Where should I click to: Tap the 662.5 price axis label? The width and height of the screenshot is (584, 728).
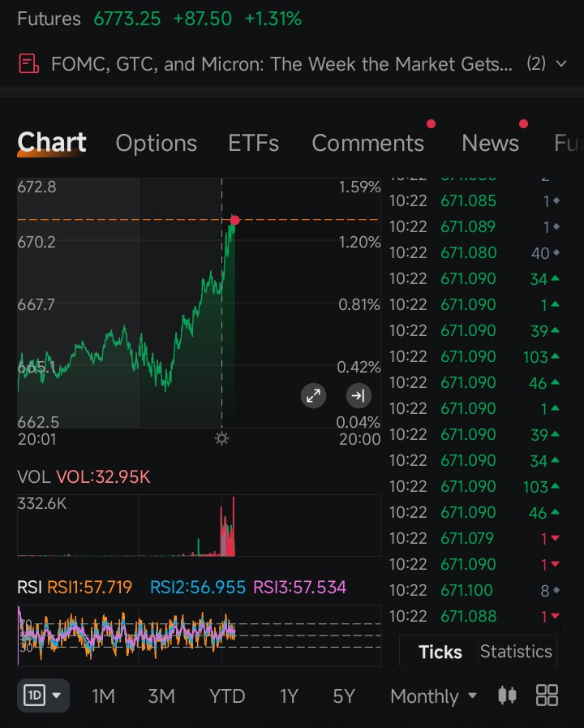(38, 422)
